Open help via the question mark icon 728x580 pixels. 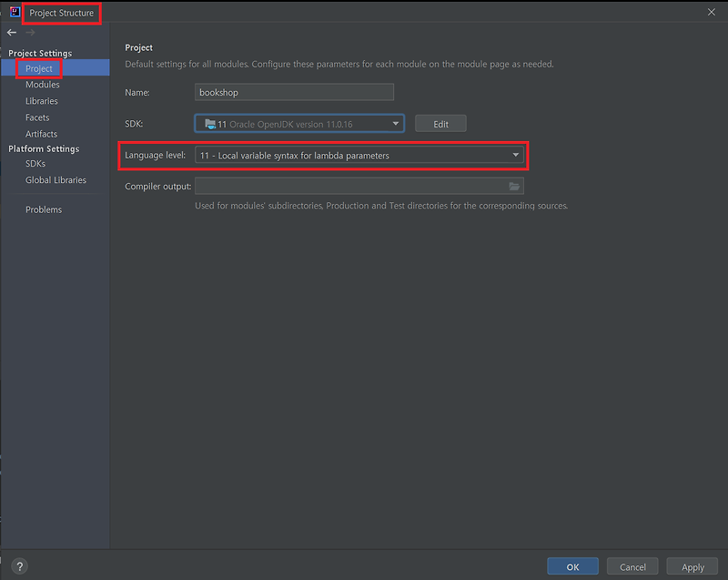[19, 565]
